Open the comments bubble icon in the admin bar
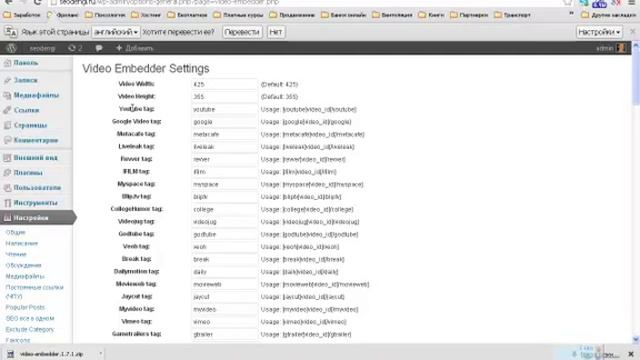The width and height of the screenshot is (640, 360). tap(99, 48)
